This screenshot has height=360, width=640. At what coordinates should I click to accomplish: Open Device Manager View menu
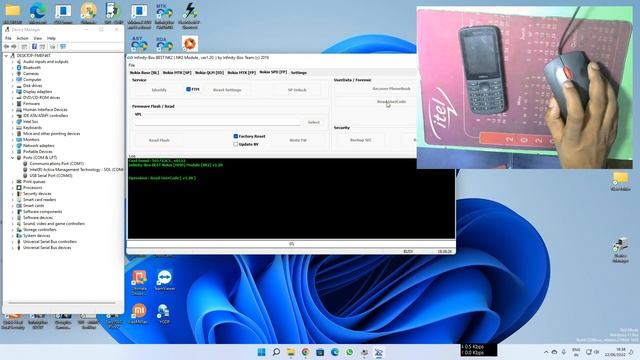tap(38, 38)
